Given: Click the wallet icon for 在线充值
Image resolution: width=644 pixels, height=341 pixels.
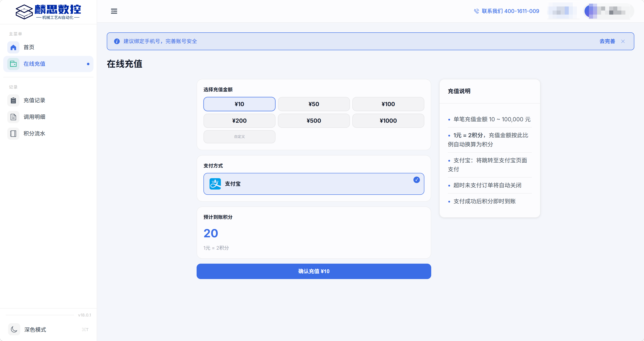Looking at the screenshot, I should (13, 64).
